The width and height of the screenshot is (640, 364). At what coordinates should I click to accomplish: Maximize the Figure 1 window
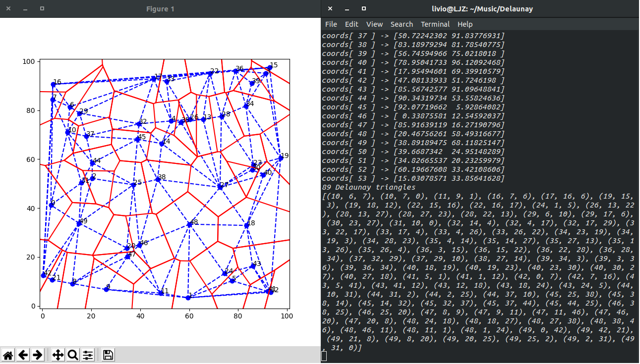[42, 8]
